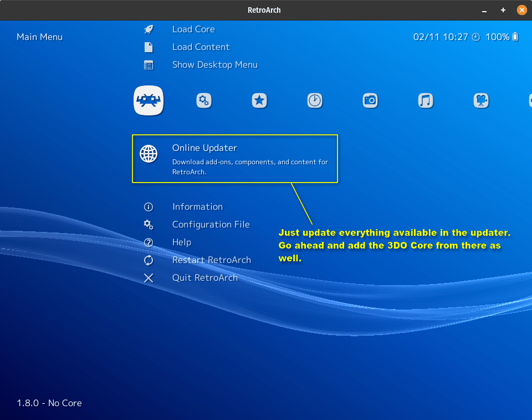Click the Load Content file icon
Screen dimensions: 532x420
(x=149, y=47)
